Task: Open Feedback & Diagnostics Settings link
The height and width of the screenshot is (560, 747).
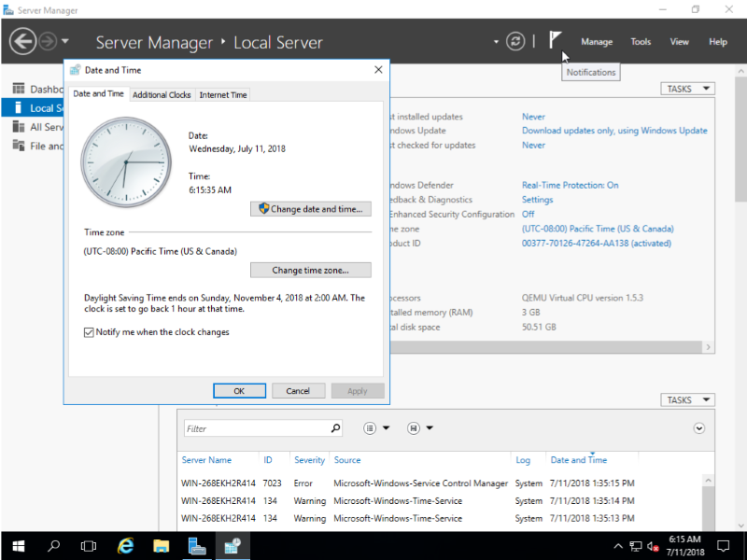Action: 537,200
